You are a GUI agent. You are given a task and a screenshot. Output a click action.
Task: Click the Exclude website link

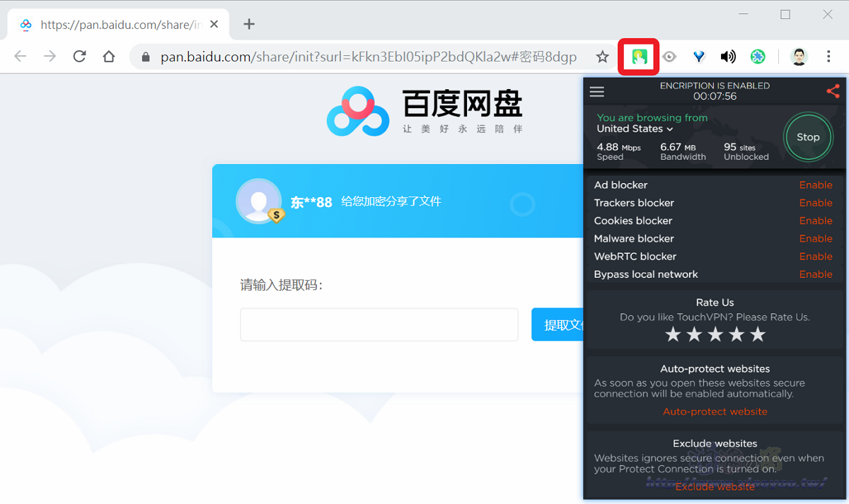pyautogui.click(x=715, y=486)
